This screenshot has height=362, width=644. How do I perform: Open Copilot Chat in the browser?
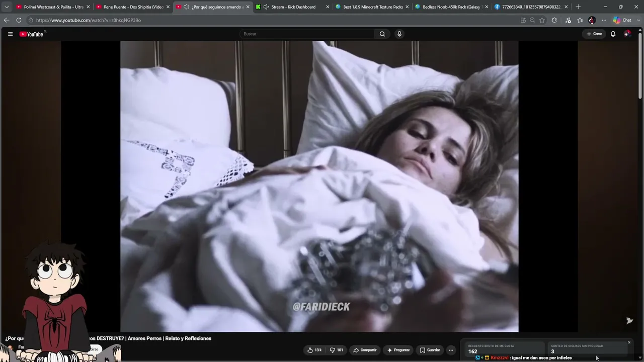click(622, 20)
